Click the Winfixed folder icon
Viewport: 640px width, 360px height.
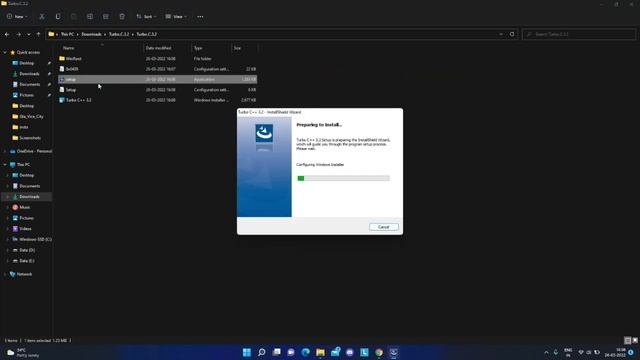62,58
